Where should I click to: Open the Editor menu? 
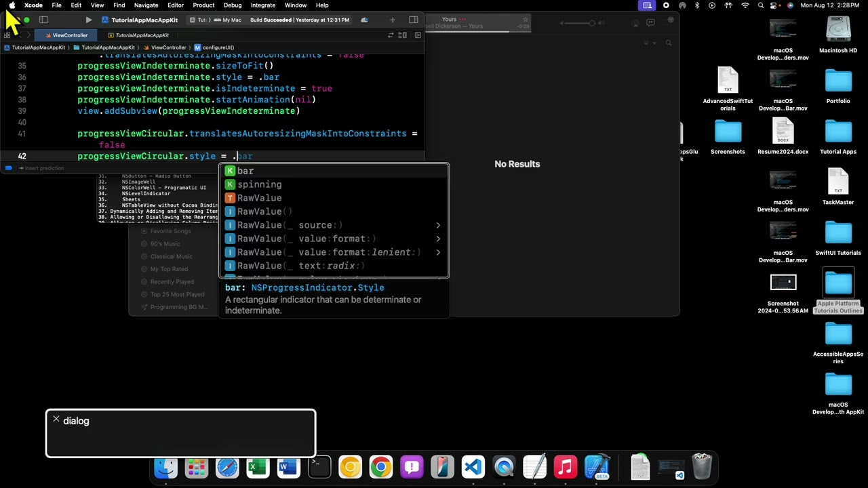(176, 5)
